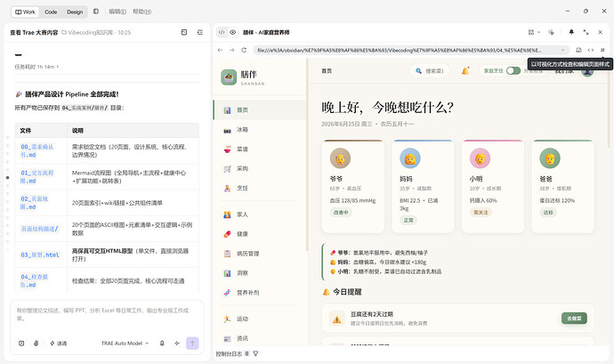Click leftmost square icon in chat input toolbar
614x364 pixels.
tap(21, 344)
